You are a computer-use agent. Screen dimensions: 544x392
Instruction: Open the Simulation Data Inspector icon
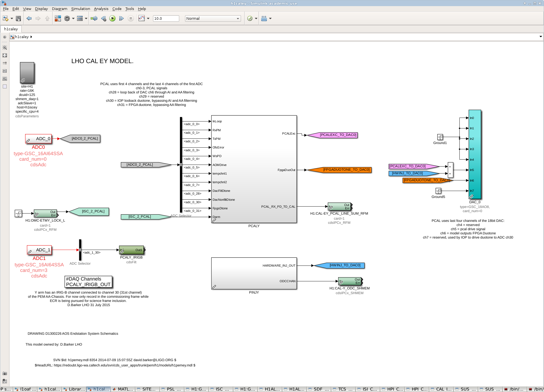click(142, 18)
